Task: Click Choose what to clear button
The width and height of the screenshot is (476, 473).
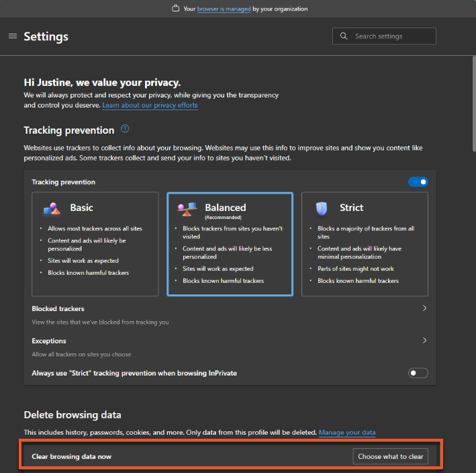Action: [x=390, y=456]
